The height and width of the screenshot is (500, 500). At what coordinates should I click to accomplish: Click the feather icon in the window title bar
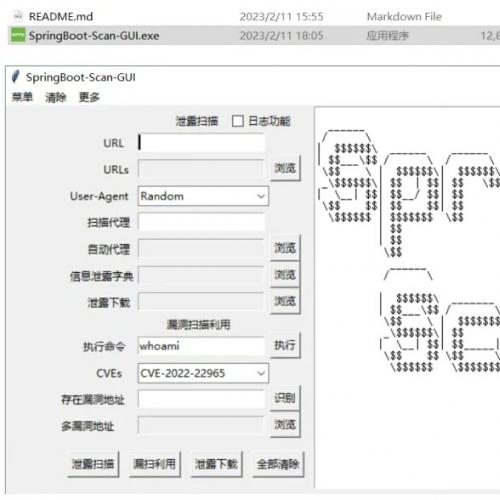click(x=16, y=77)
